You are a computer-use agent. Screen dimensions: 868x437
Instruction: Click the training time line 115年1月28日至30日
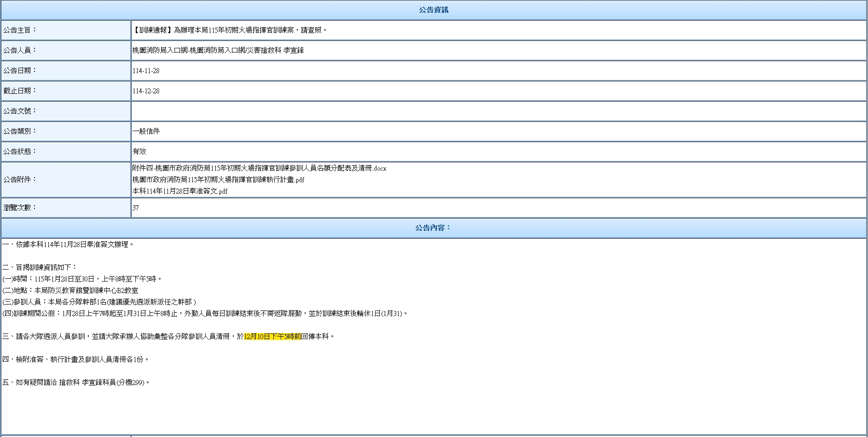click(82, 279)
